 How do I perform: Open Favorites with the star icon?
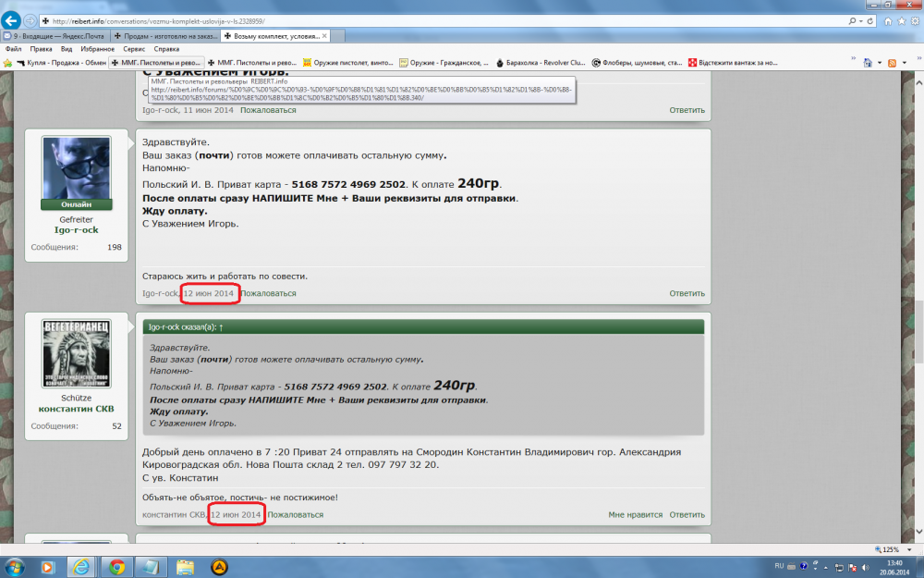901,21
